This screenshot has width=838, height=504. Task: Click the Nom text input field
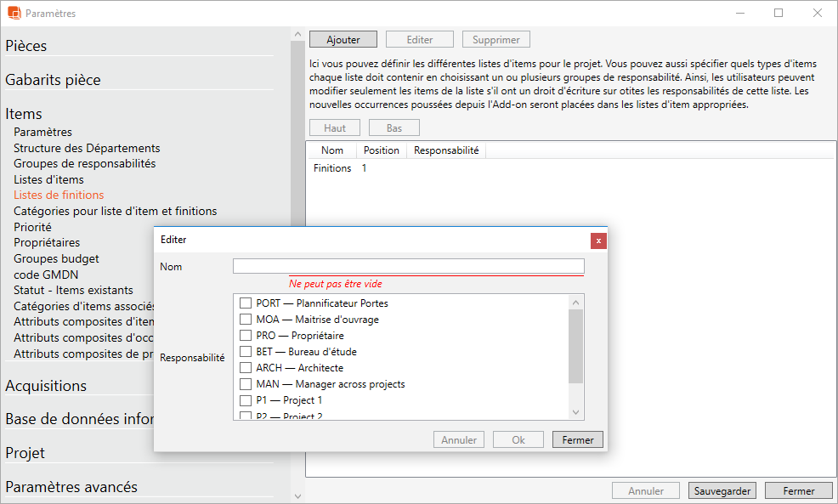click(x=408, y=267)
